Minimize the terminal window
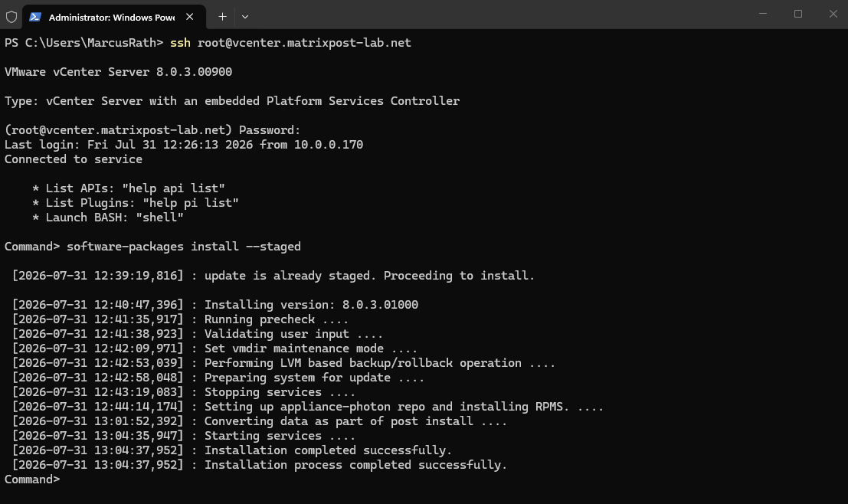Screen dimensions: 848x504 coord(762,14)
